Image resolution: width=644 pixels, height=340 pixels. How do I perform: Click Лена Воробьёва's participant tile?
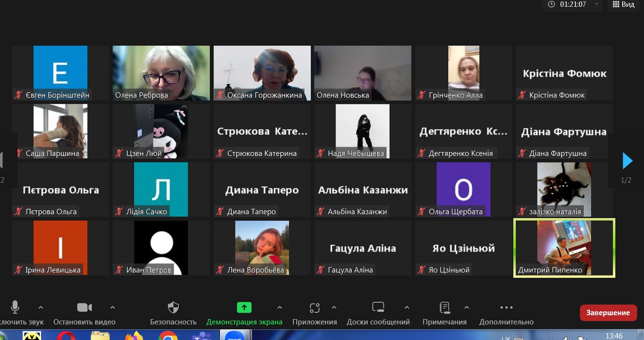[x=262, y=247]
